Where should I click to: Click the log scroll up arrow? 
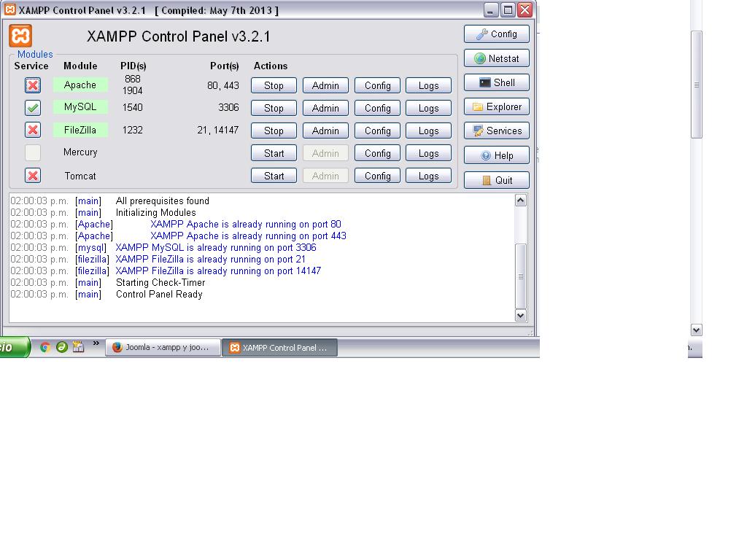coord(521,200)
